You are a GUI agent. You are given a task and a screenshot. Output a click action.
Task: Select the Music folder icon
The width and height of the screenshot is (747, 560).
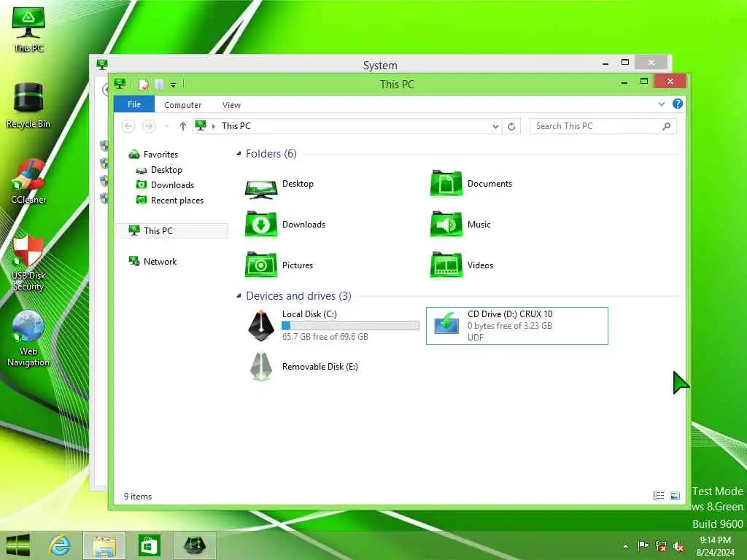[446, 225]
